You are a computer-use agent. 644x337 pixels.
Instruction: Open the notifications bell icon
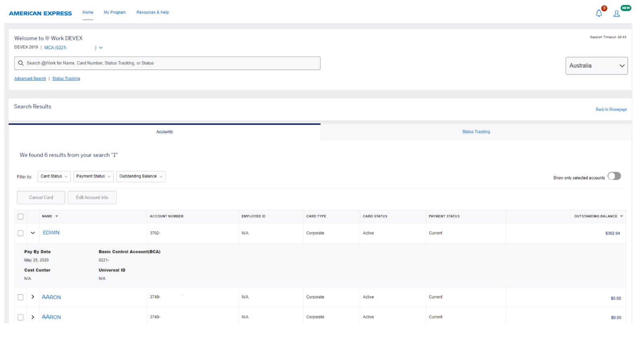pos(599,13)
